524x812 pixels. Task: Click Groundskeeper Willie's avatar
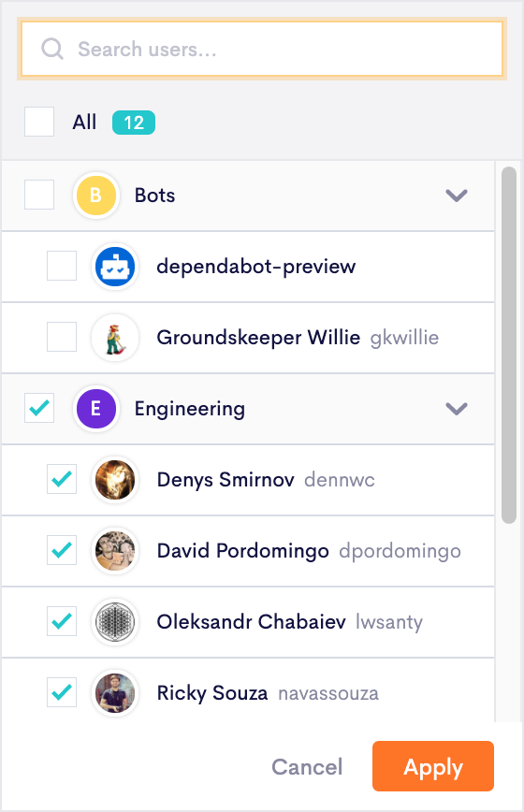coord(115,338)
